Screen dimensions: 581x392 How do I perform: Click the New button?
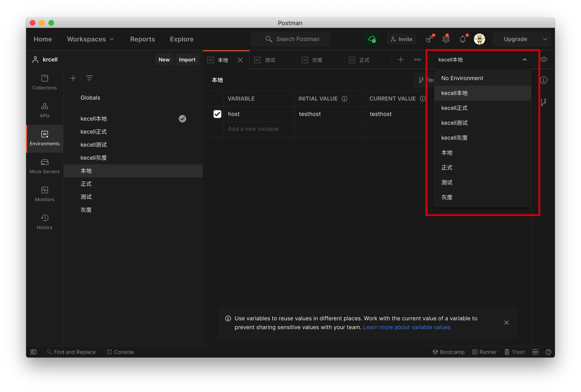(x=164, y=60)
